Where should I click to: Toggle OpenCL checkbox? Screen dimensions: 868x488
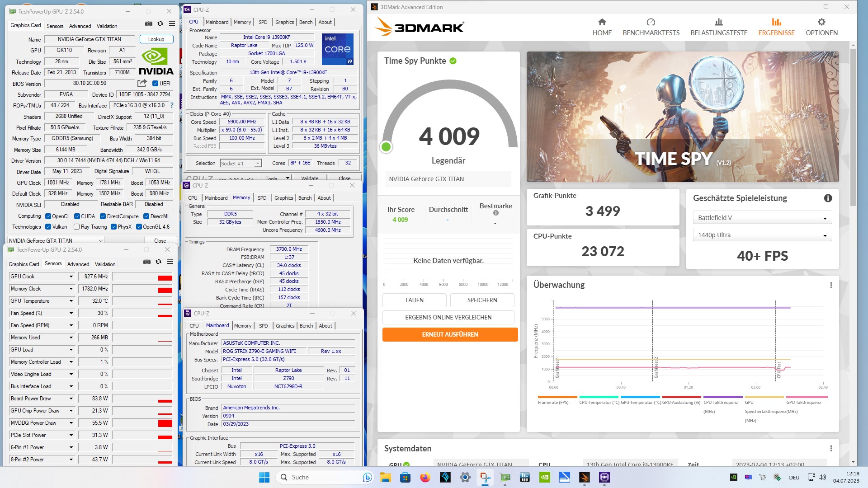[x=48, y=216]
